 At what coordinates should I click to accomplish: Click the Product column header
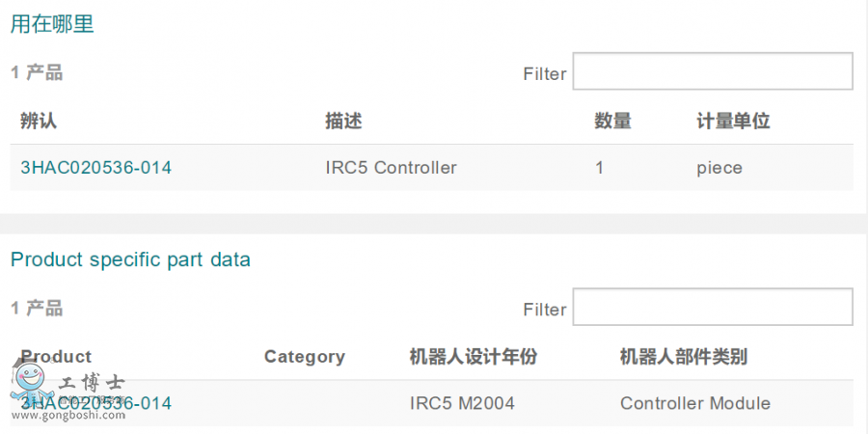click(56, 357)
